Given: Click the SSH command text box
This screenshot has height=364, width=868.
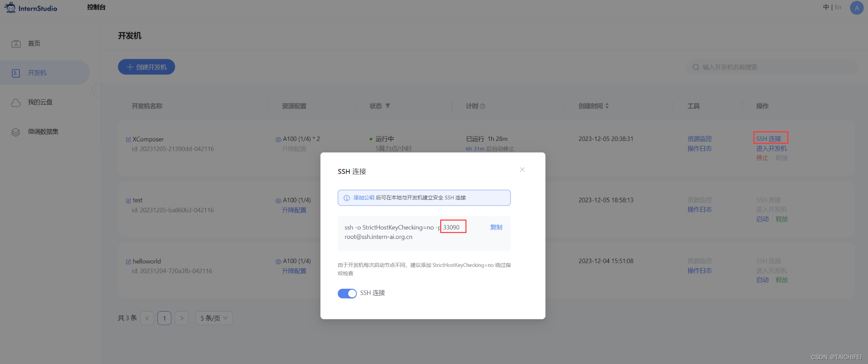Looking at the screenshot, I should click(424, 233).
